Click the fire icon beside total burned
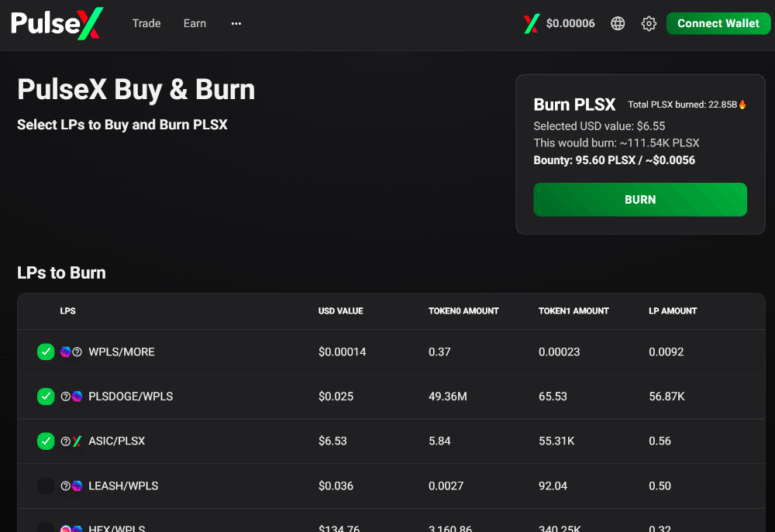 [742, 105]
